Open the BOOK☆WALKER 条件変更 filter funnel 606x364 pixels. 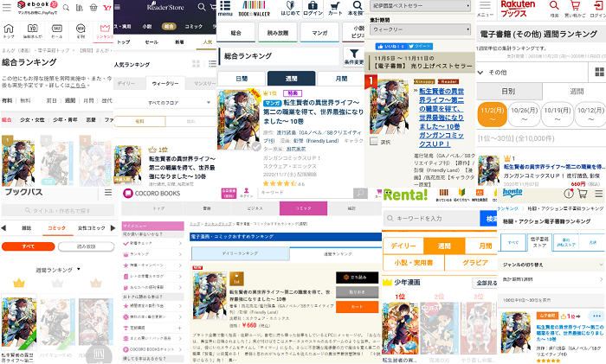pyautogui.click(x=353, y=56)
